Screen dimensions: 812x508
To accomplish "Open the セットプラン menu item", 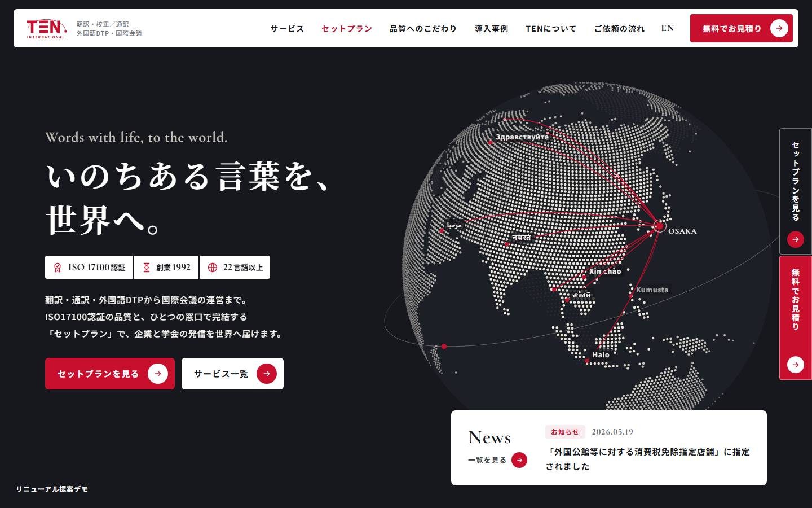I will click(347, 29).
